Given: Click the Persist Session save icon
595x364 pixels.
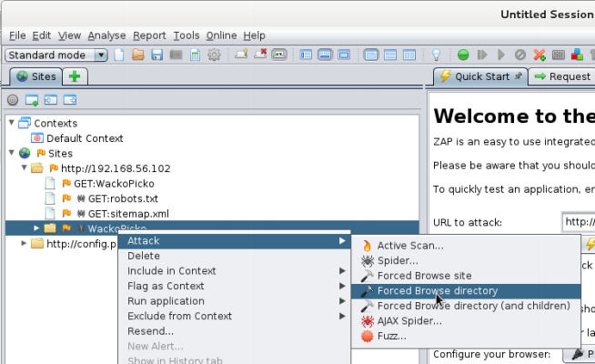Looking at the screenshot, I should point(157,56).
